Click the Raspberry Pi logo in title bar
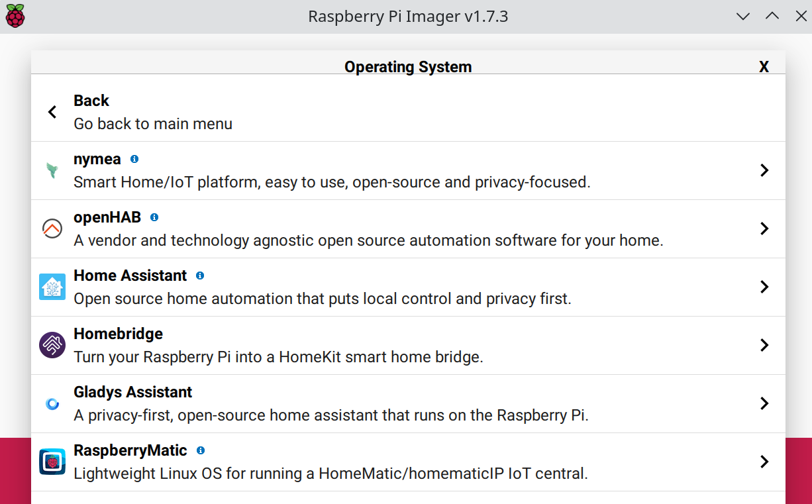 click(15, 16)
